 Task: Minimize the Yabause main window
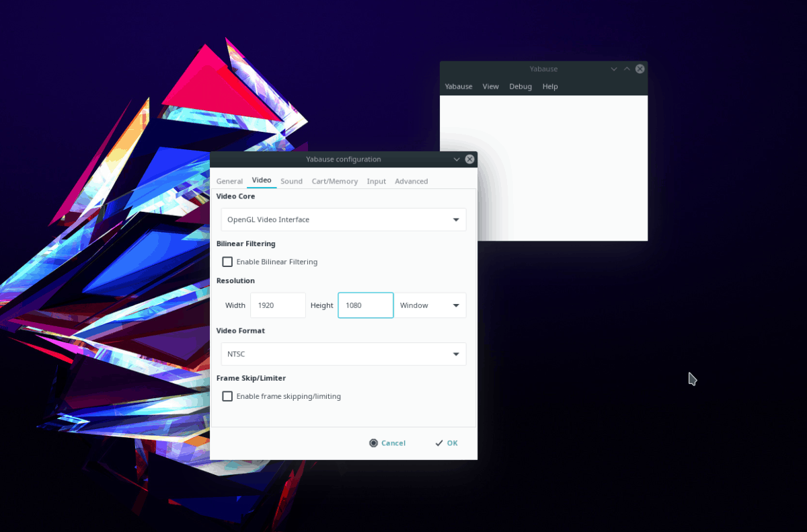tap(614, 69)
